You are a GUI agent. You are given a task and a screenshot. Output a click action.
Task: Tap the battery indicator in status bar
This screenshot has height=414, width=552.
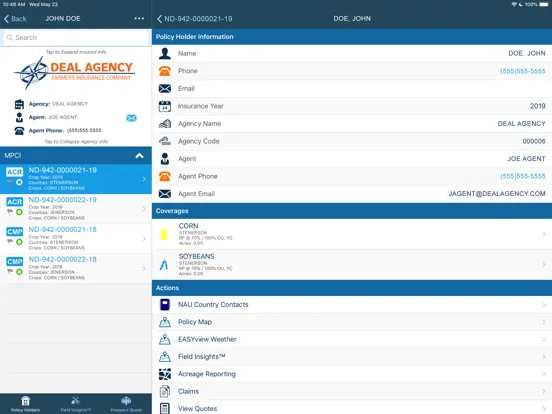tap(544, 4)
